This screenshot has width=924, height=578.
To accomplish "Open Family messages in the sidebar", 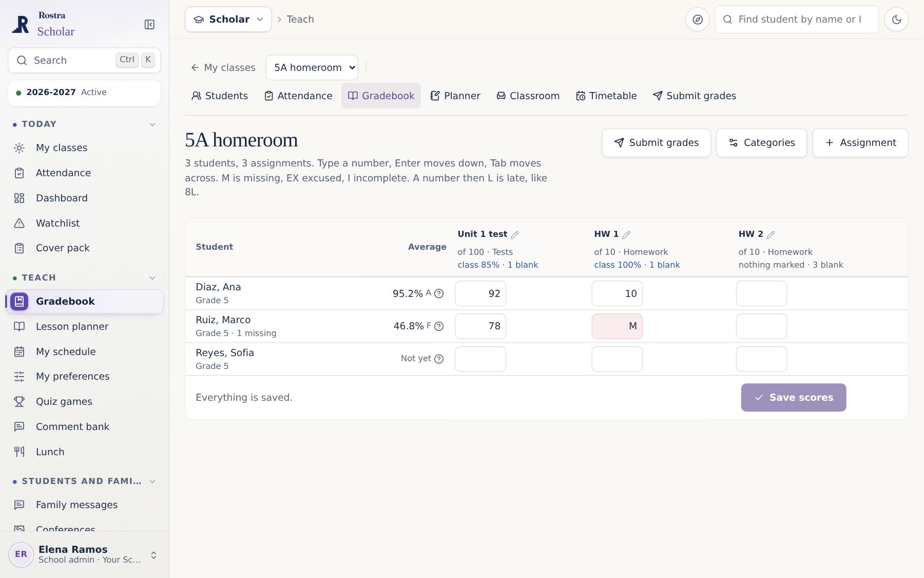I will click(84, 505).
